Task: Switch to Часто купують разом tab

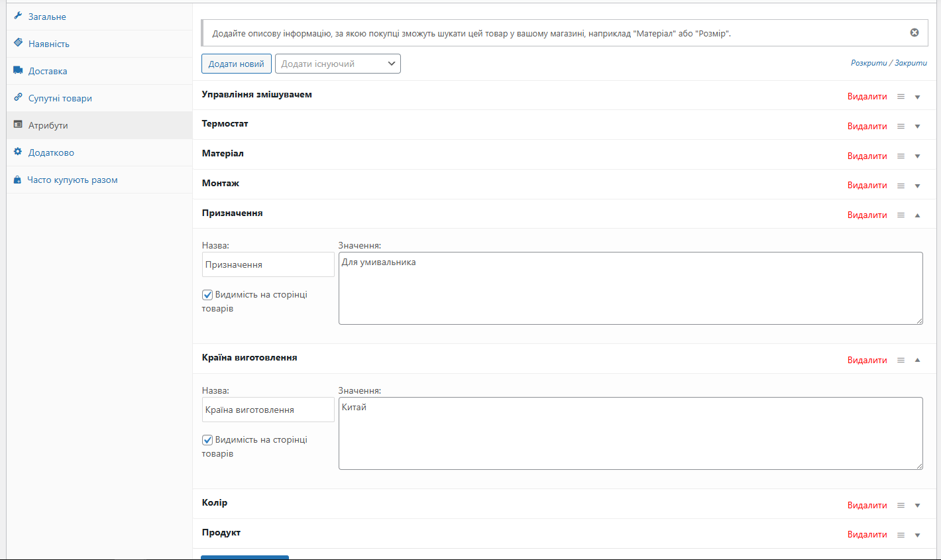Action: [72, 180]
